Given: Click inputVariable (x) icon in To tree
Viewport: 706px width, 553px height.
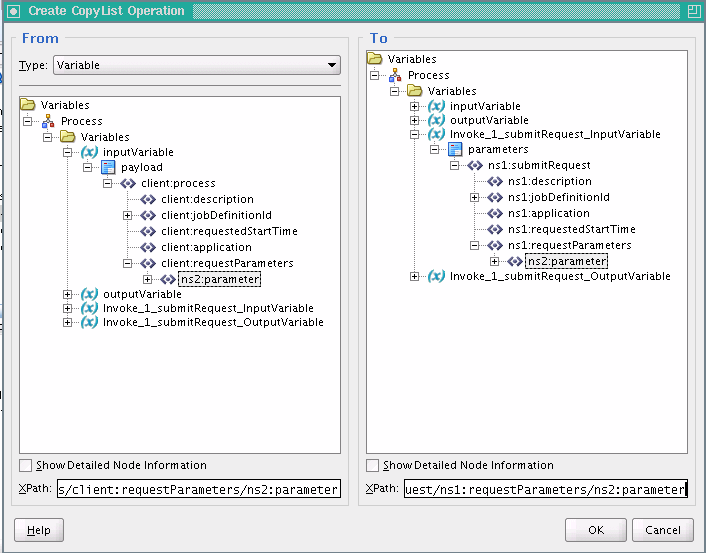Looking at the screenshot, I should [436, 106].
